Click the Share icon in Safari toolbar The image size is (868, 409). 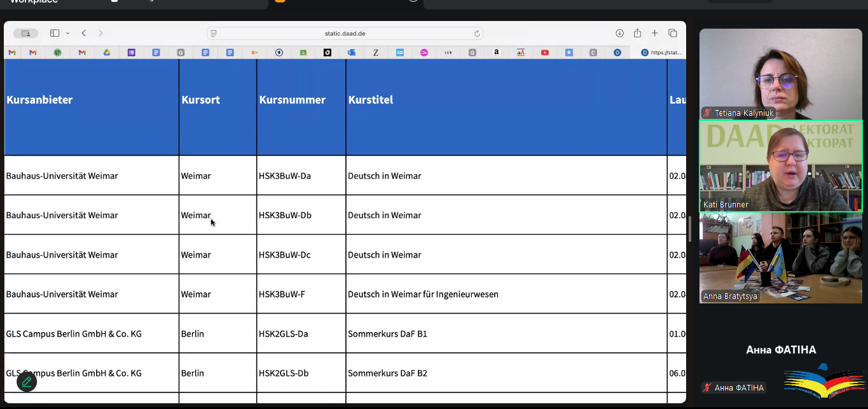637,33
